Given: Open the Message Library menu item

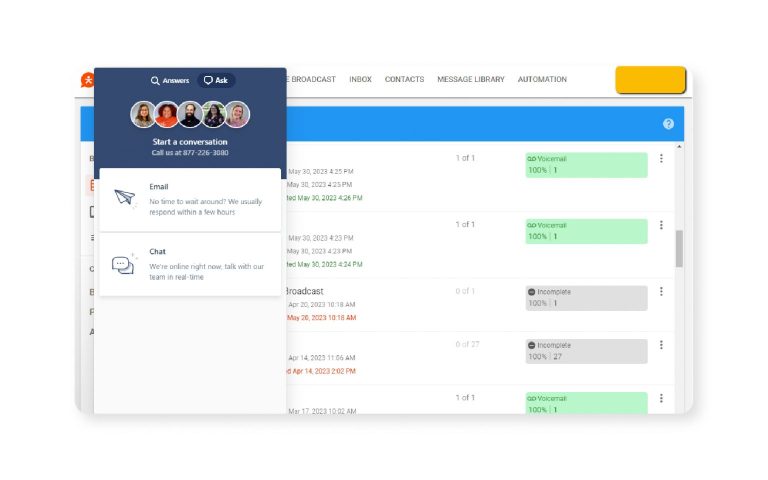Looking at the screenshot, I should click(x=471, y=79).
